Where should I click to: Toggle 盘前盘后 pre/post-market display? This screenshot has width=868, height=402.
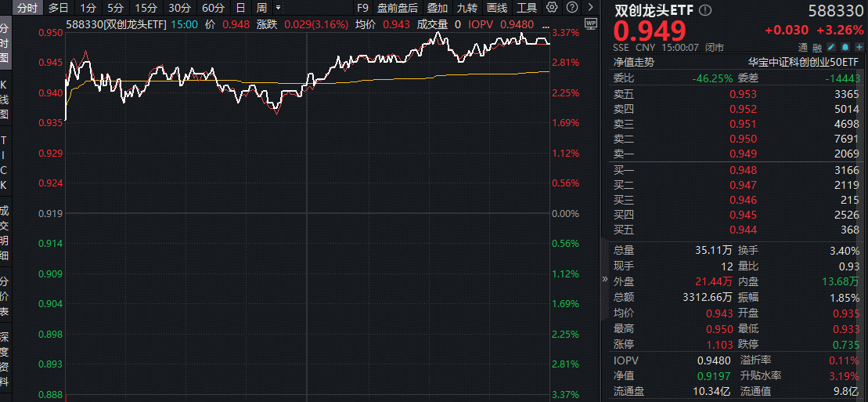(x=398, y=8)
